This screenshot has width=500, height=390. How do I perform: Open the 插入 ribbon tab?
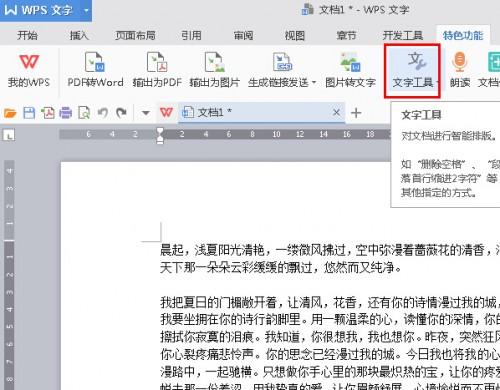[x=79, y=35]
